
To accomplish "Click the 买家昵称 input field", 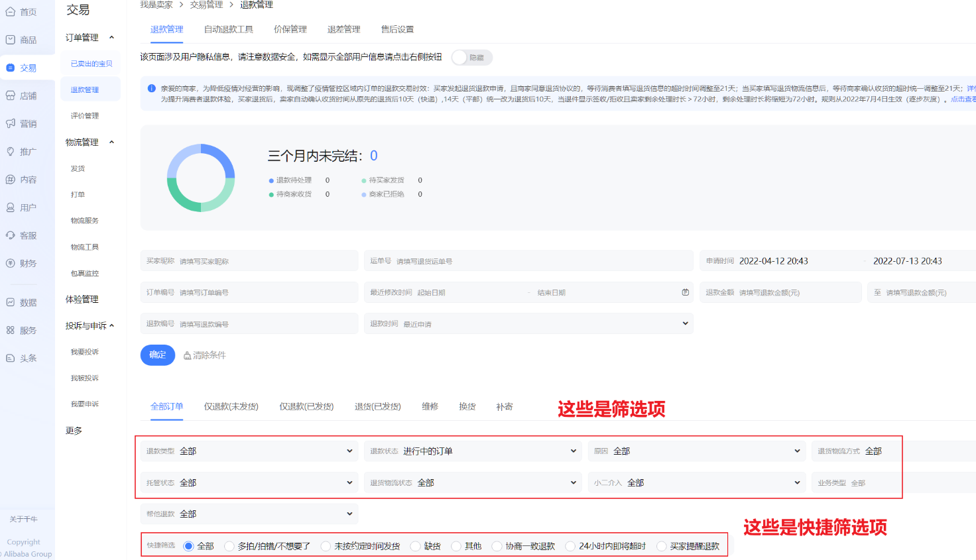I will pyautogui.click(x=249, y=261).
